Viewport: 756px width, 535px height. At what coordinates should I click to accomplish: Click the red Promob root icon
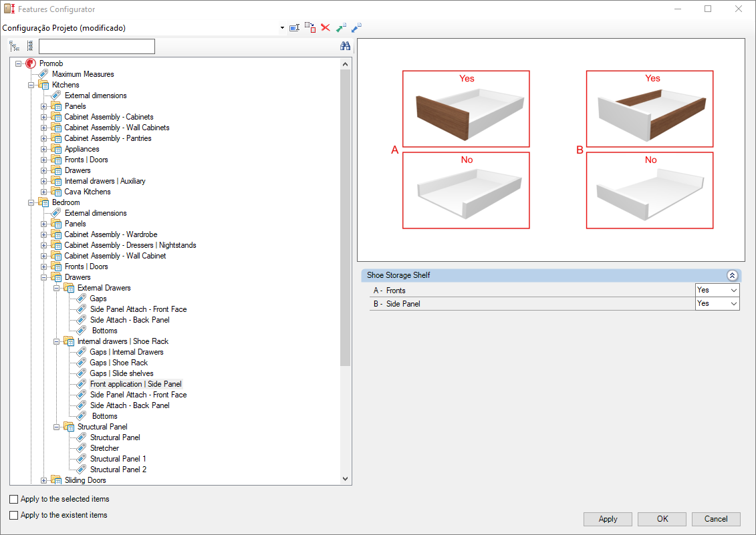pyautogui.click(x=31, y=63)
